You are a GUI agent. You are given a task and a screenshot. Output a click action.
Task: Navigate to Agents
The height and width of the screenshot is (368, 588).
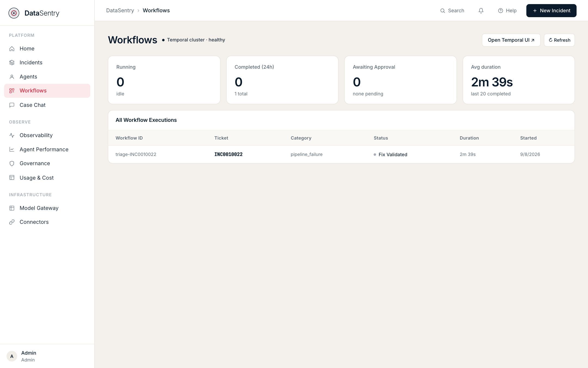[x=47, y=77]
